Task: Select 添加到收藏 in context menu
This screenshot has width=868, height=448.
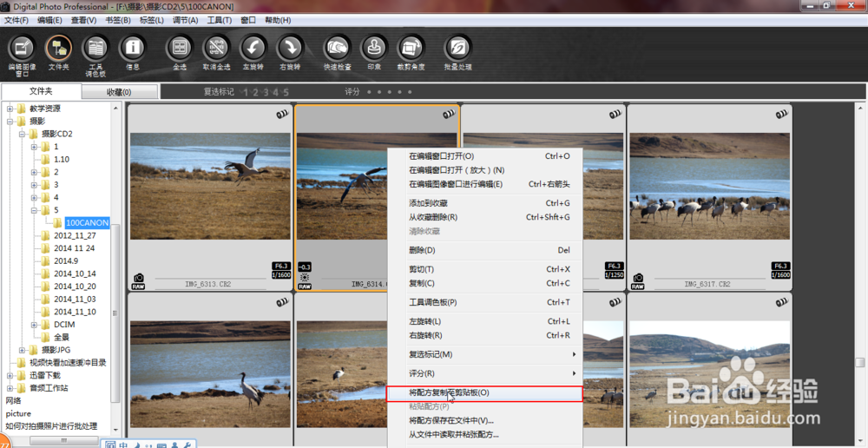Action: [484, 203]
